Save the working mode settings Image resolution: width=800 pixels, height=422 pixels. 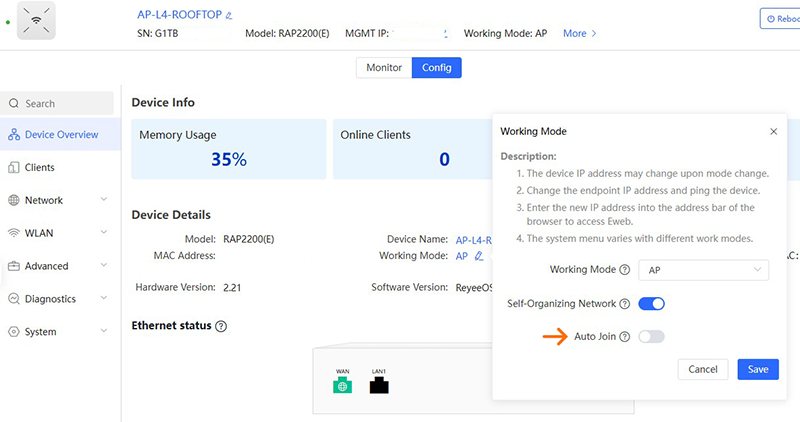point(758,369)
